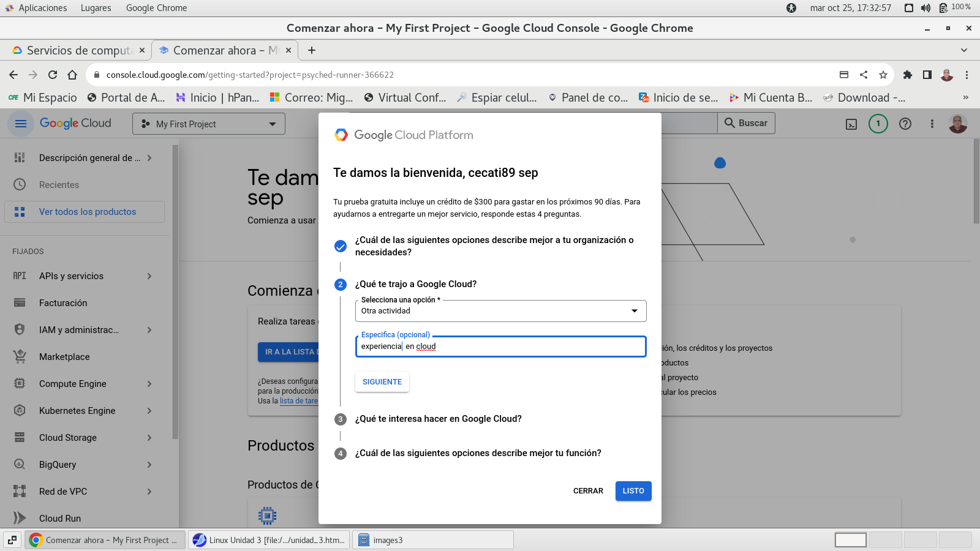Bookmark this page with star icon
Screen dimensions: 980x551
tap(883, 75)
